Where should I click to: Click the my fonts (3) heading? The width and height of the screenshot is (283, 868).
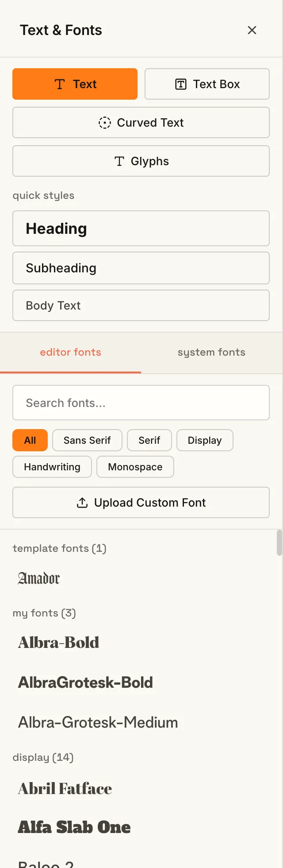pyautogui.click(x=44, y=613)
